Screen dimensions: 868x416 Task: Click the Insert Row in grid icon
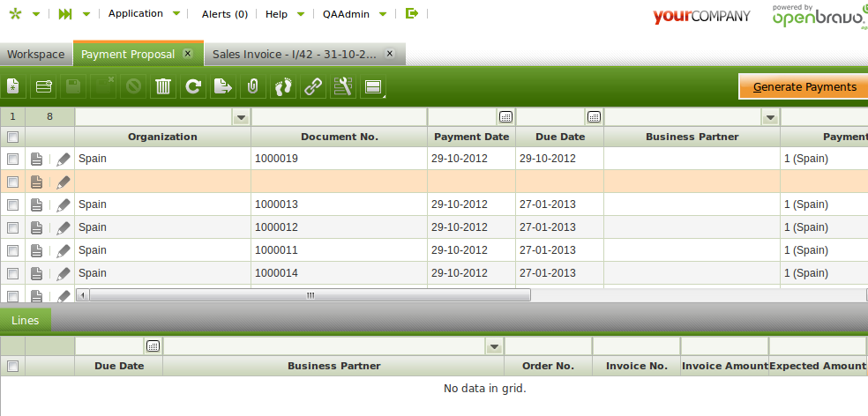click(43, 86)
